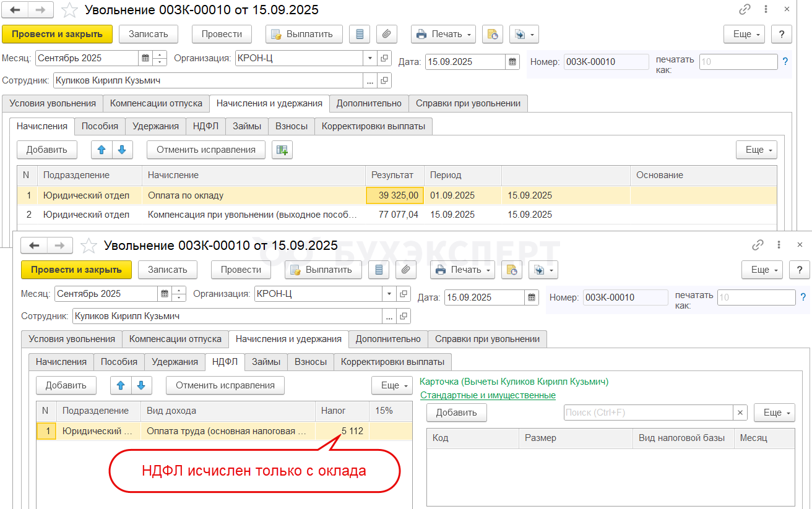Copy link via chain icon in back window

(x=745, y=9)
